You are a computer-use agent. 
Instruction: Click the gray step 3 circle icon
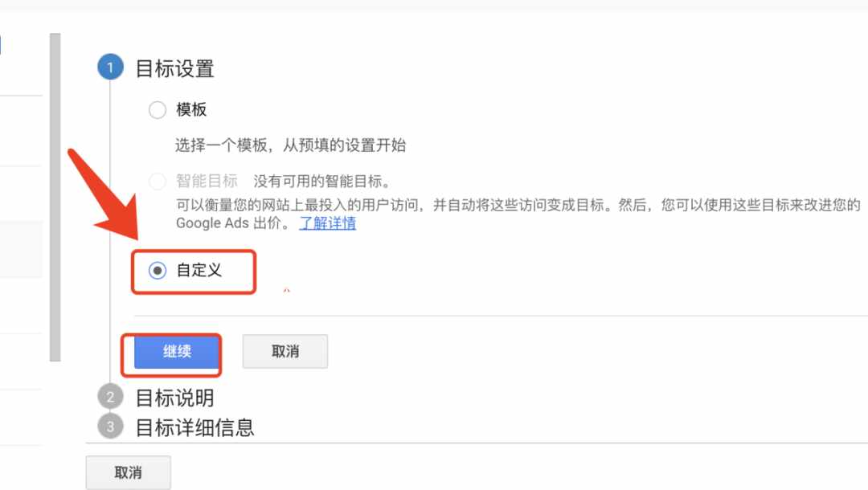pyautogui.click(x=110, y=427)
